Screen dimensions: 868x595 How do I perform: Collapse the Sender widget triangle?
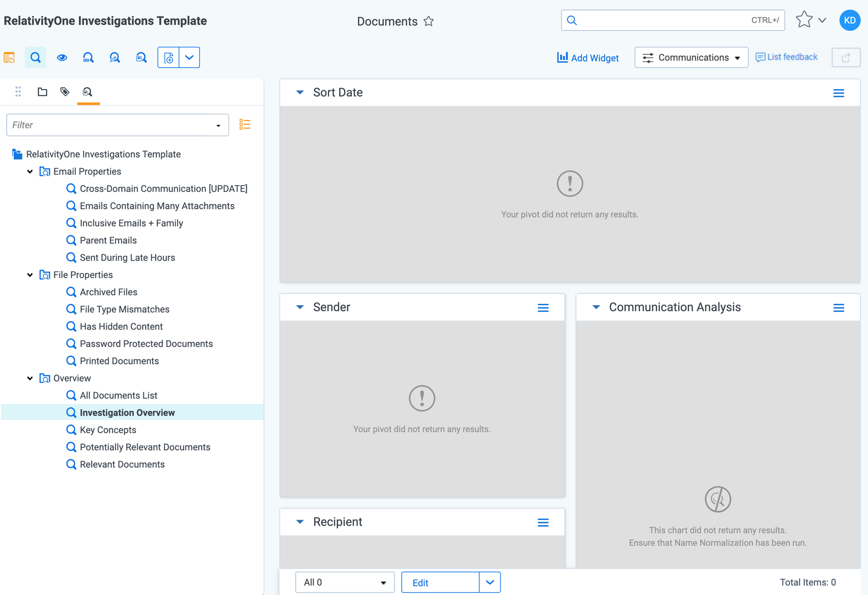(300, 307)
